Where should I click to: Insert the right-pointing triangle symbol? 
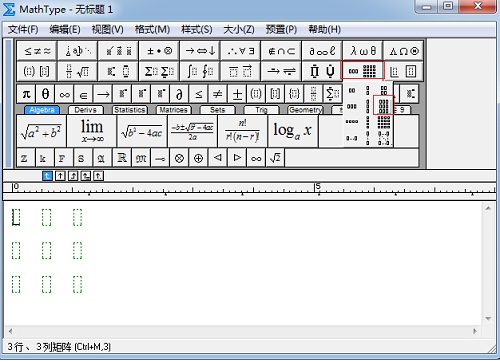pyautogui.click(x=237, y=158)
